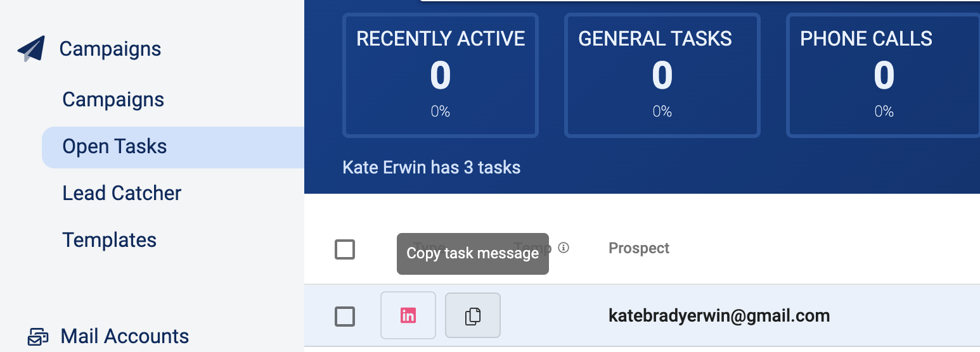Toggle the select-all checkbox in the table header
The image size is (980, 352).
pyautogui.click(x=345, y=249)
